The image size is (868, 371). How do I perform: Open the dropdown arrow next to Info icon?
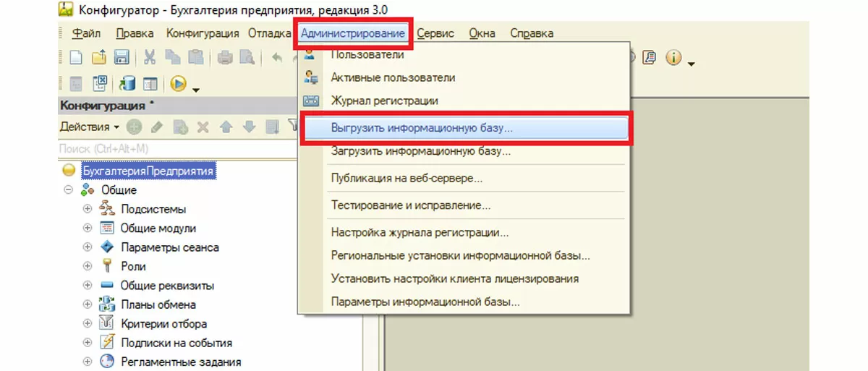(692, 64)
